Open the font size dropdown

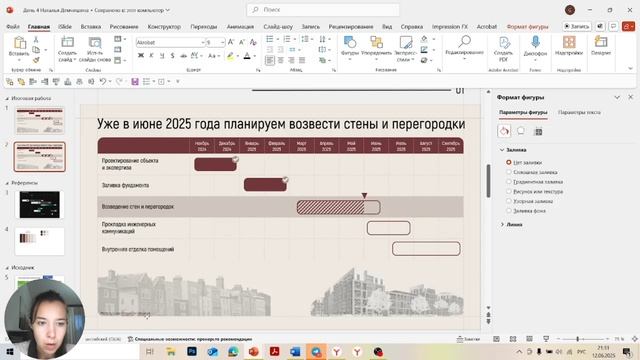point(222,42)
